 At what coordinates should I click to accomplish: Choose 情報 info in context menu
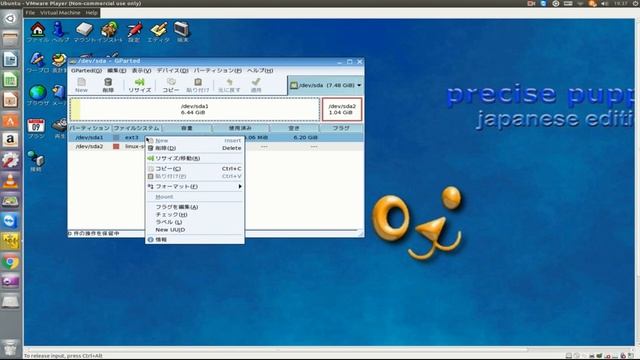[195, 240]
